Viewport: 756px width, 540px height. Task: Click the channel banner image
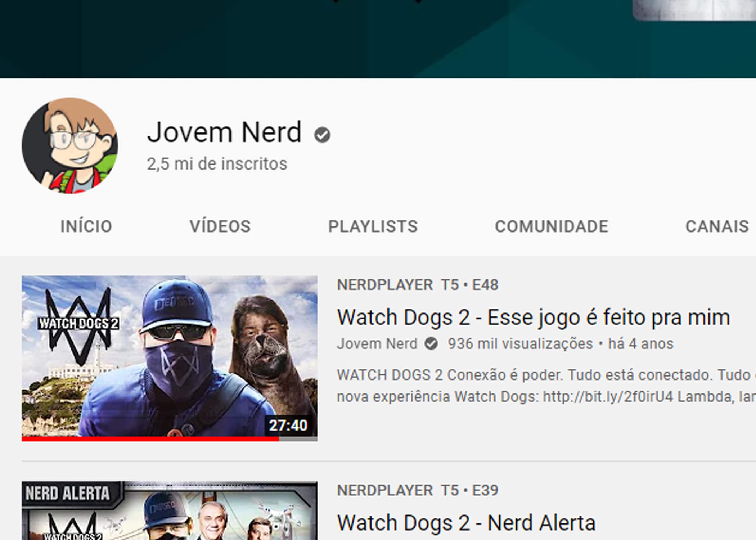point(378,39)
